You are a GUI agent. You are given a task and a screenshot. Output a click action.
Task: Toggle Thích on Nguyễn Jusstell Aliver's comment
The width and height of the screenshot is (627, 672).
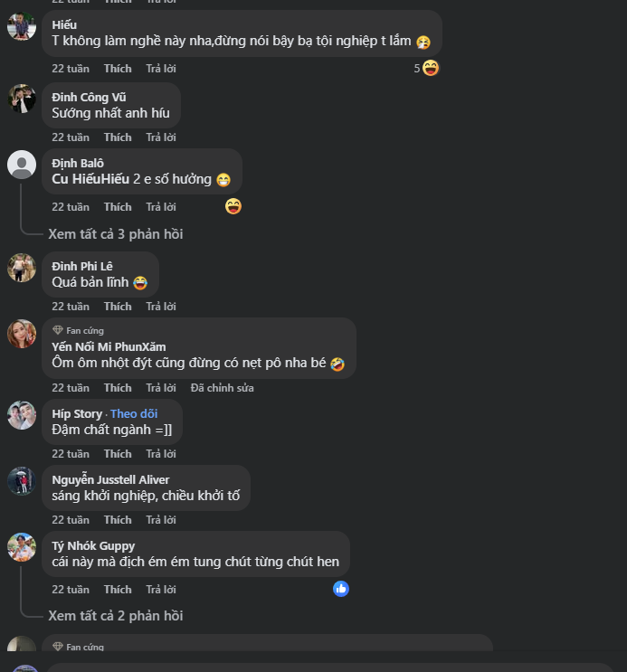click(x=118, y=520)
